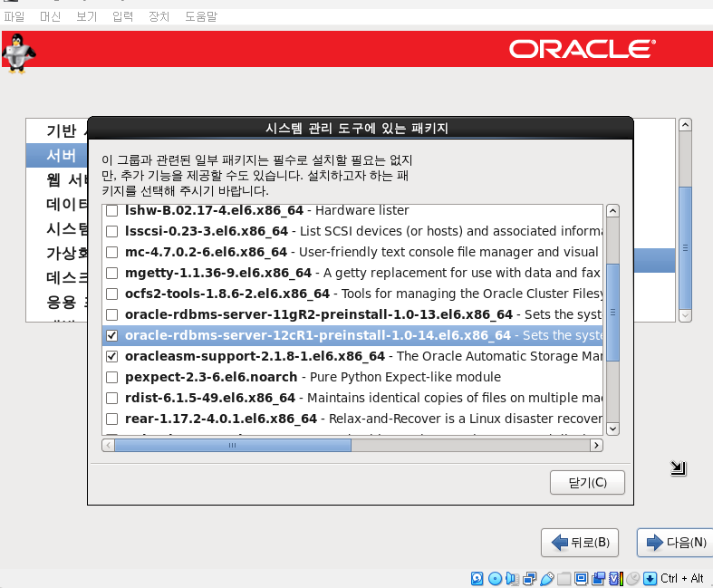Click the 닫기(C) button
The height and width of the screenshot is (588, 713).
click(x=587, y=483)
